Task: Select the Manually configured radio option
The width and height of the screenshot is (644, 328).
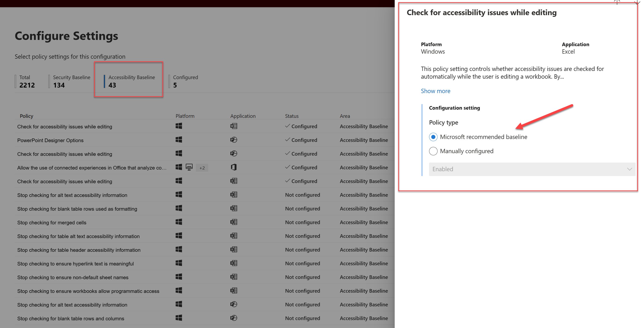Action: click(433, 151)
